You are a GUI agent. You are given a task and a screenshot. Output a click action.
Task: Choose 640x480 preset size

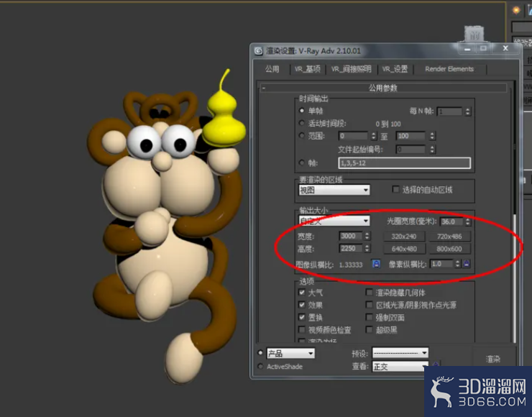[x=404, y=249]
